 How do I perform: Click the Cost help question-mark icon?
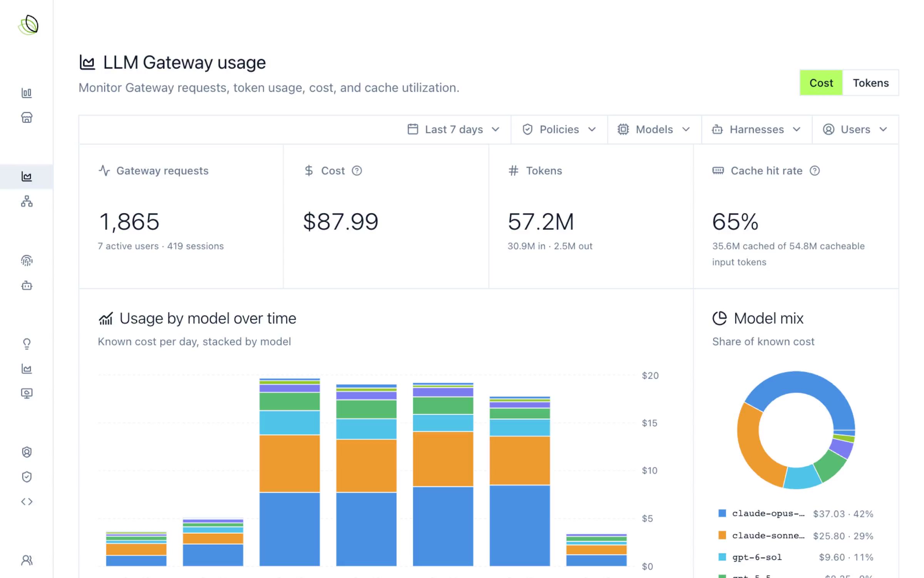(x=357, y=170)
